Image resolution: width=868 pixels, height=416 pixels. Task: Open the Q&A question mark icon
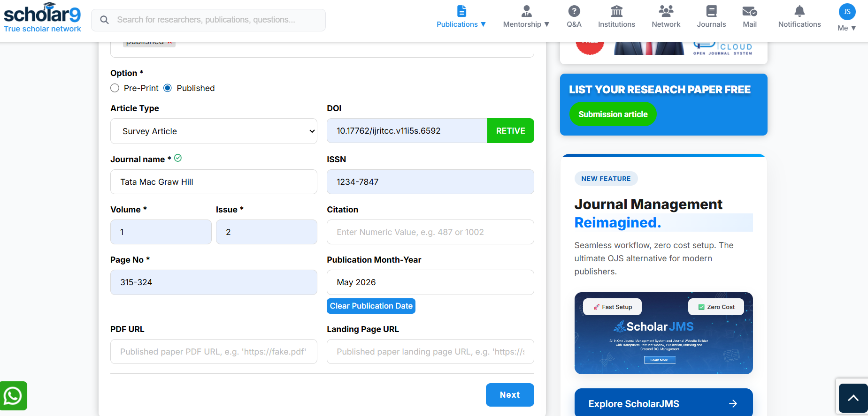574,11
